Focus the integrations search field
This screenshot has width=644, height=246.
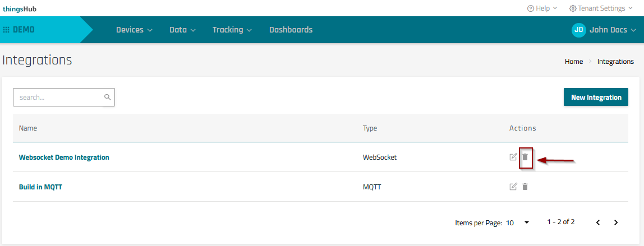coord(59,98)
